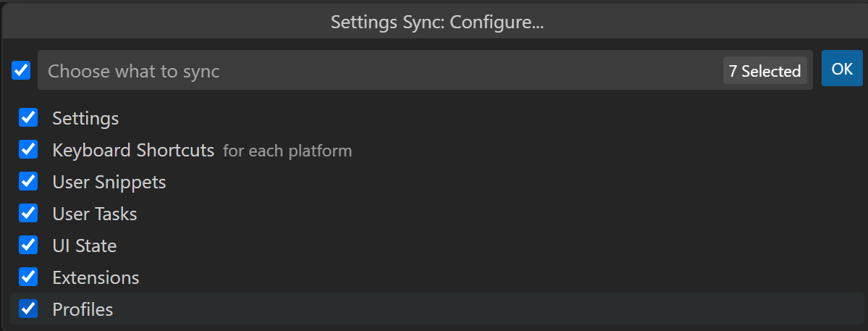This screenshot has width=868, height=331.
Task: Pick the User Tasks label in the list
Action: 95,214
